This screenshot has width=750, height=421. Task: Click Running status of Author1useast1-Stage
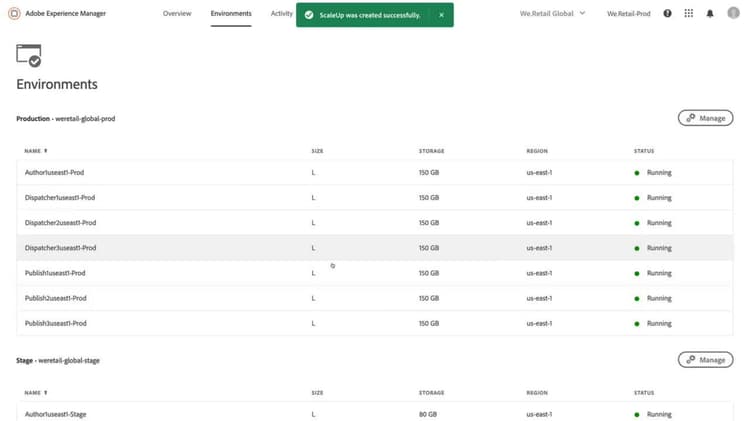pyautogui.click(x=653, y=414)
